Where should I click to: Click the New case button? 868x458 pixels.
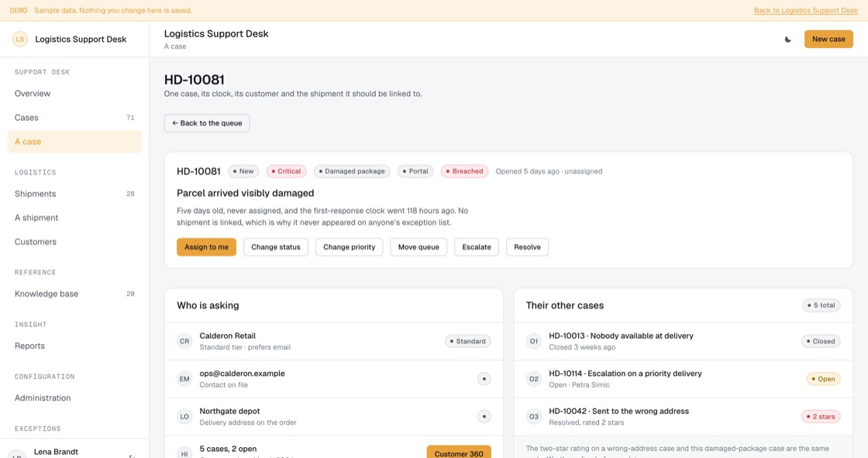pyautogui.click(x=828, y=40)
